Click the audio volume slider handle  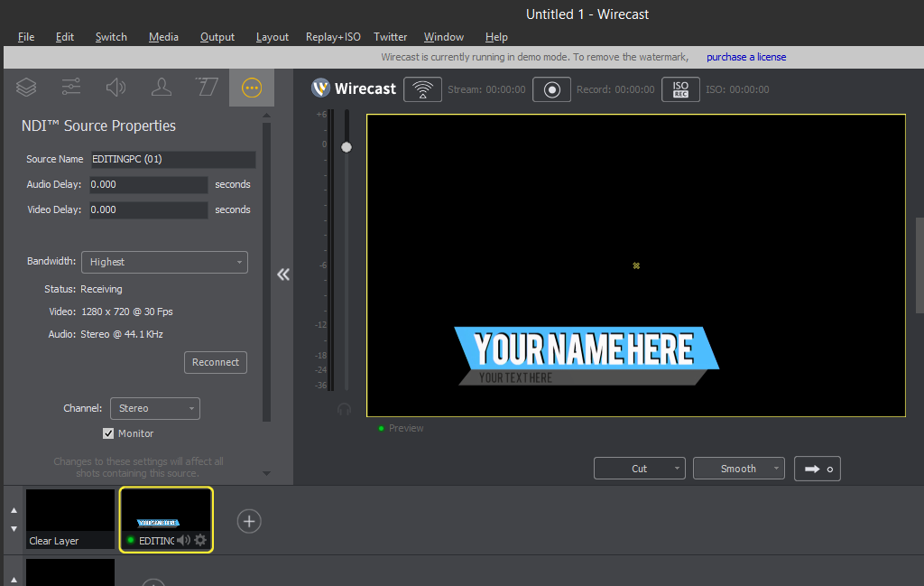tap(346, 146)
